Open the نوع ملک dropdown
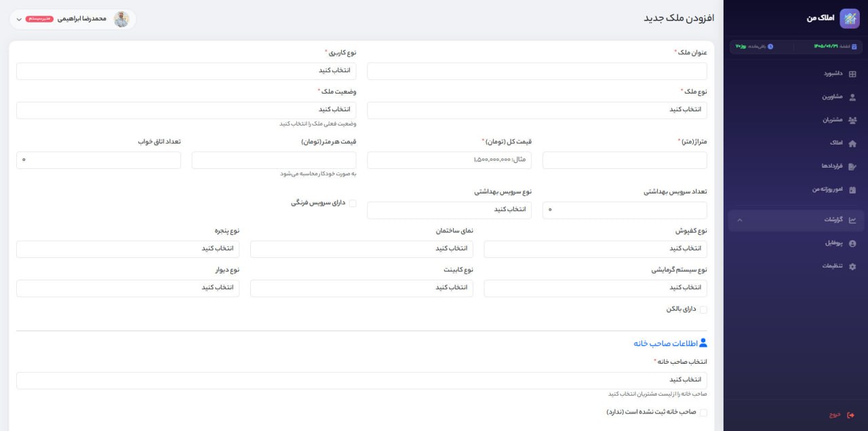Viewport: 868px width, 431px height. click(x=537, y=110)
